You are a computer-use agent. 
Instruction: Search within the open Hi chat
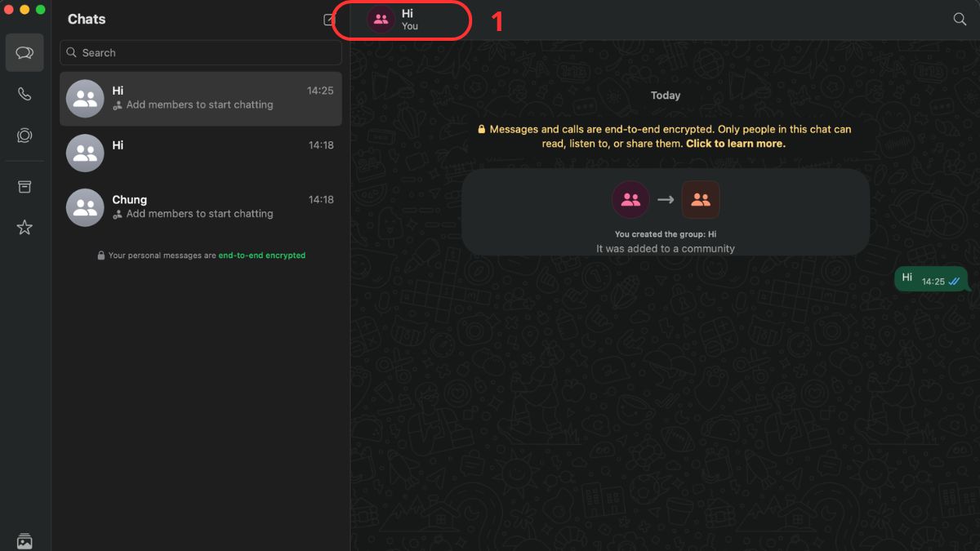coord(960,19)
